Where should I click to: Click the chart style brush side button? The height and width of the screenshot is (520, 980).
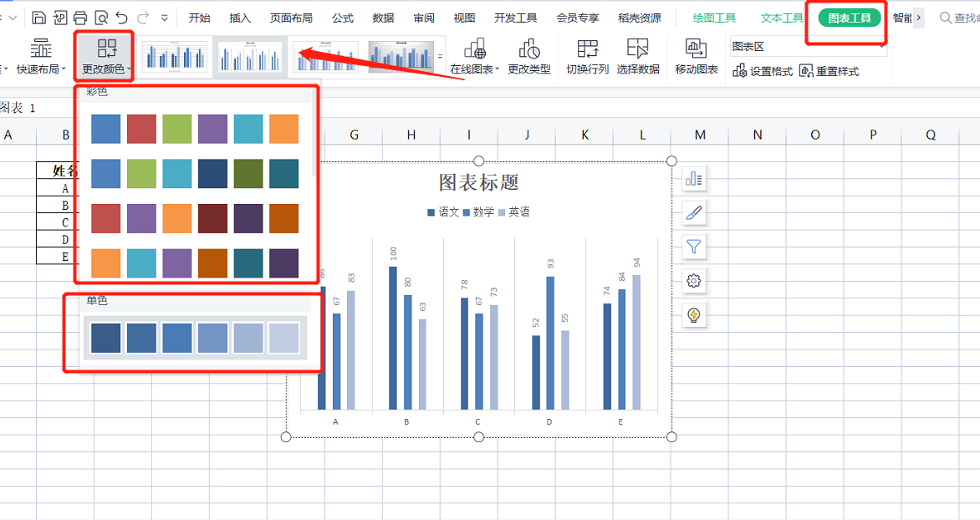[x=694, y=213]
